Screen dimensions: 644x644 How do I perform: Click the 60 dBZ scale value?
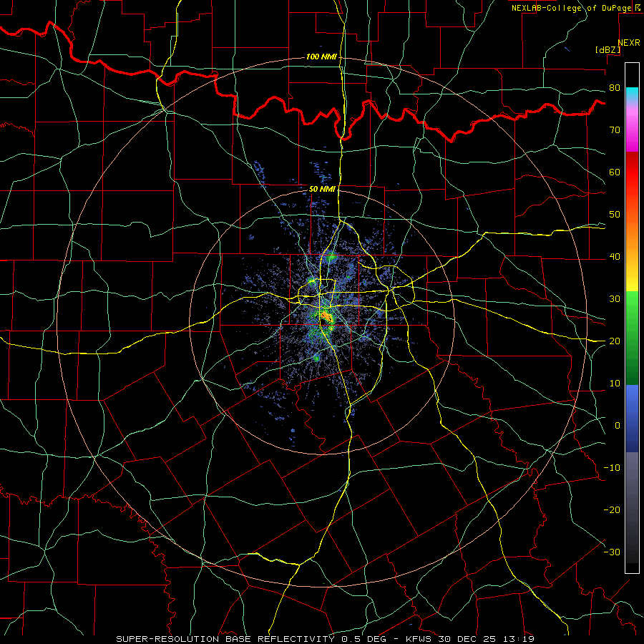pos(615,172)
